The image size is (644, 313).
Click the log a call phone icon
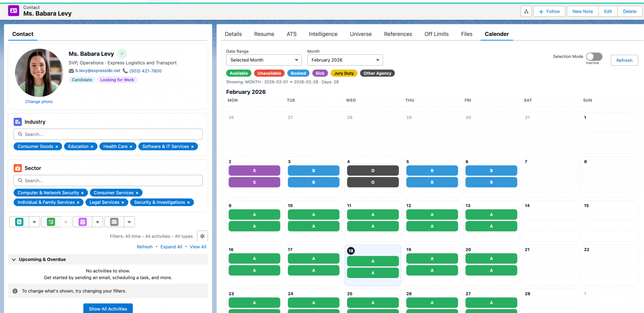(19, 222)
